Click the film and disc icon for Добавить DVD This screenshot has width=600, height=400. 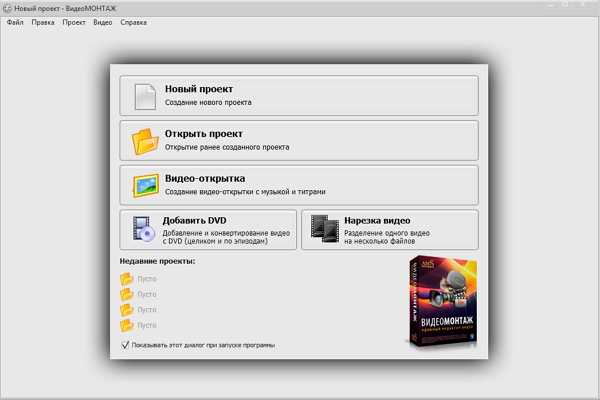pos(144,229)
